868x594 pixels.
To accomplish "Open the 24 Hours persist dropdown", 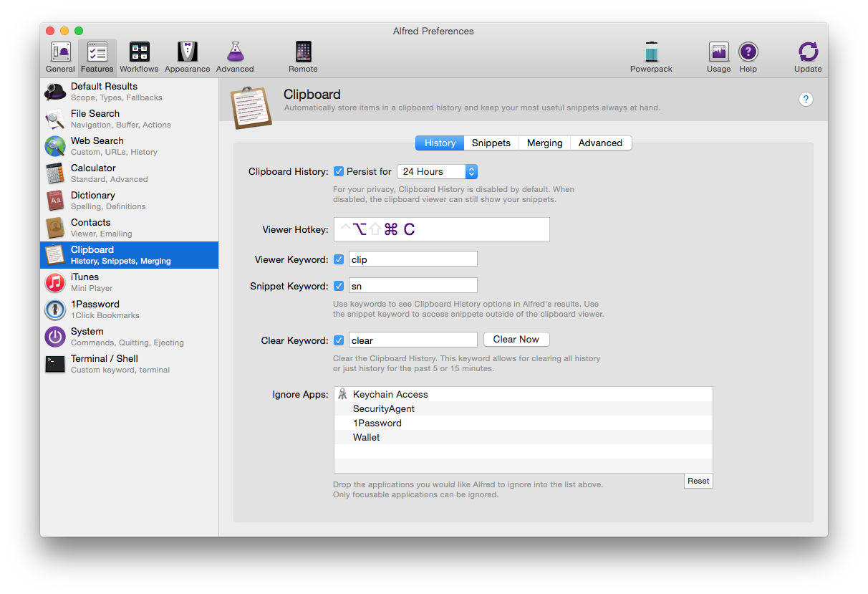I will click(x=437, y=171).
